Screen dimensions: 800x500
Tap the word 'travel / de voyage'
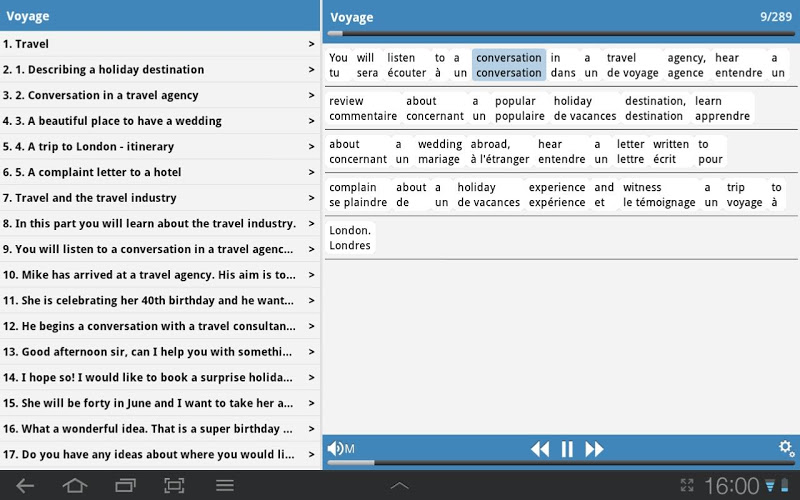tap(633, 65)
